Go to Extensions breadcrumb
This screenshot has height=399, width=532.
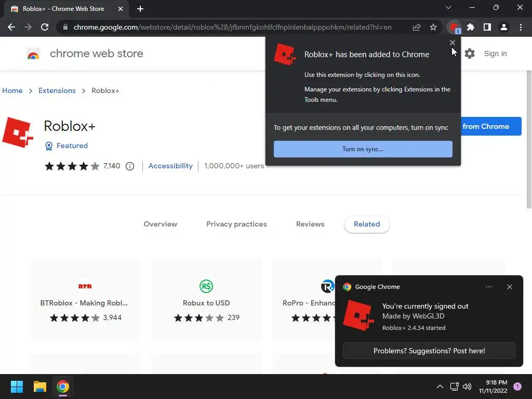coord(57,90)
